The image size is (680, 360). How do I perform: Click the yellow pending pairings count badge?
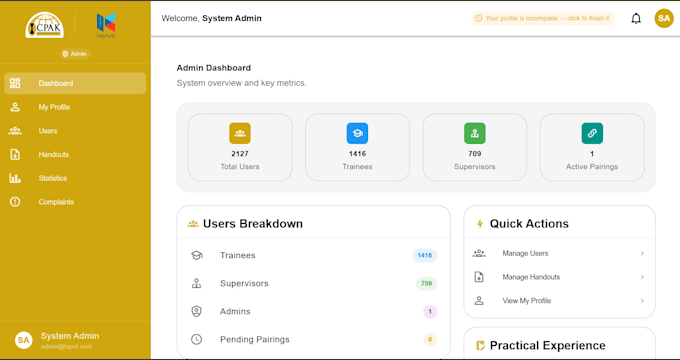point(430,340)
